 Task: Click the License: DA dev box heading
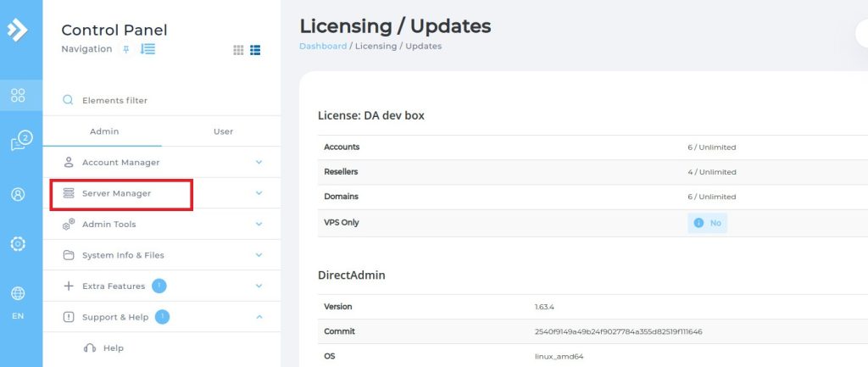[x=371, y=115]
